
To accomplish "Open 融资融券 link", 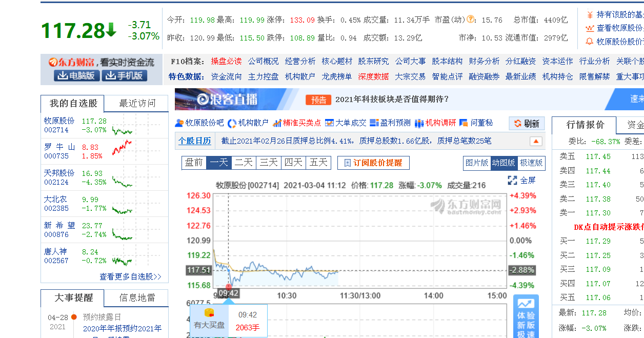I will pos(484,76).
